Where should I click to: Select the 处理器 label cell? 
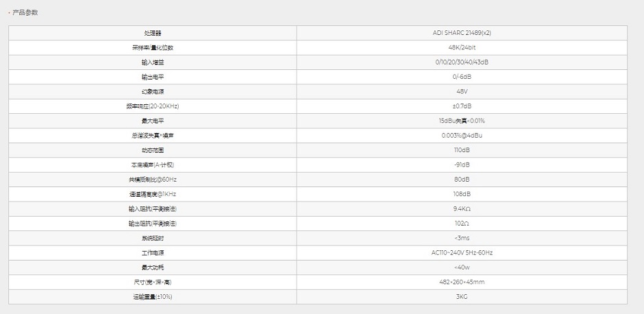[x=153, y=33]
